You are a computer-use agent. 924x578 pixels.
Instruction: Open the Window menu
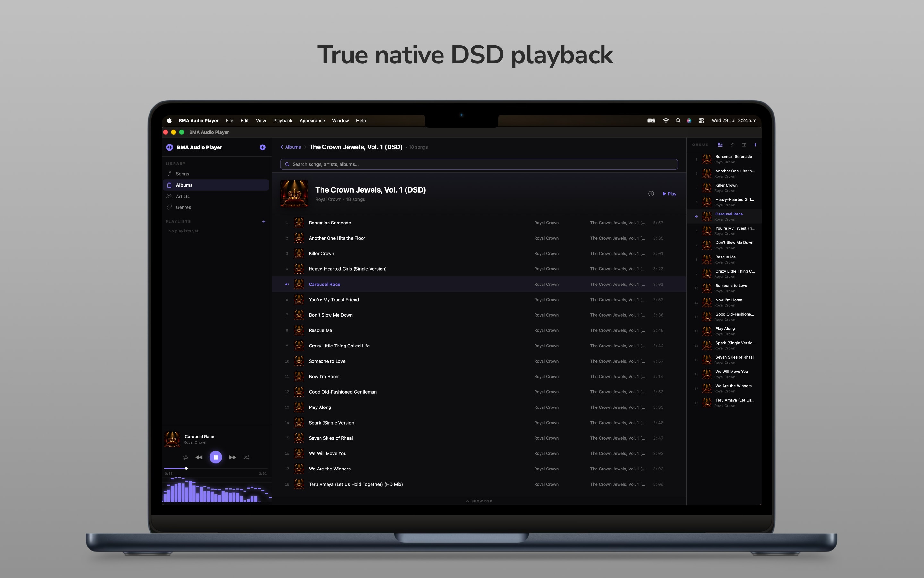[x=340, y=121]
